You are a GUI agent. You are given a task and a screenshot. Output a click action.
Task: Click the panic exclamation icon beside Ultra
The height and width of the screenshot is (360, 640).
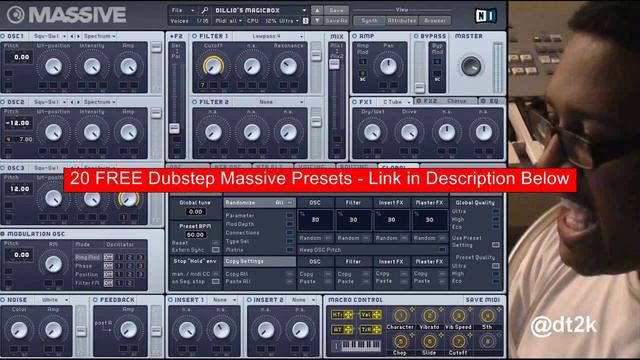(305, 20)
